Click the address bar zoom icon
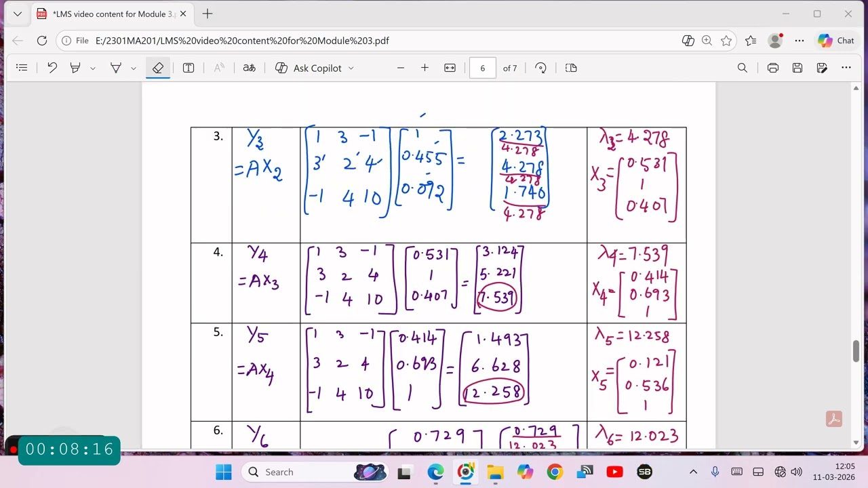Screen dimensions: 868x488 (x=707, y=41)
